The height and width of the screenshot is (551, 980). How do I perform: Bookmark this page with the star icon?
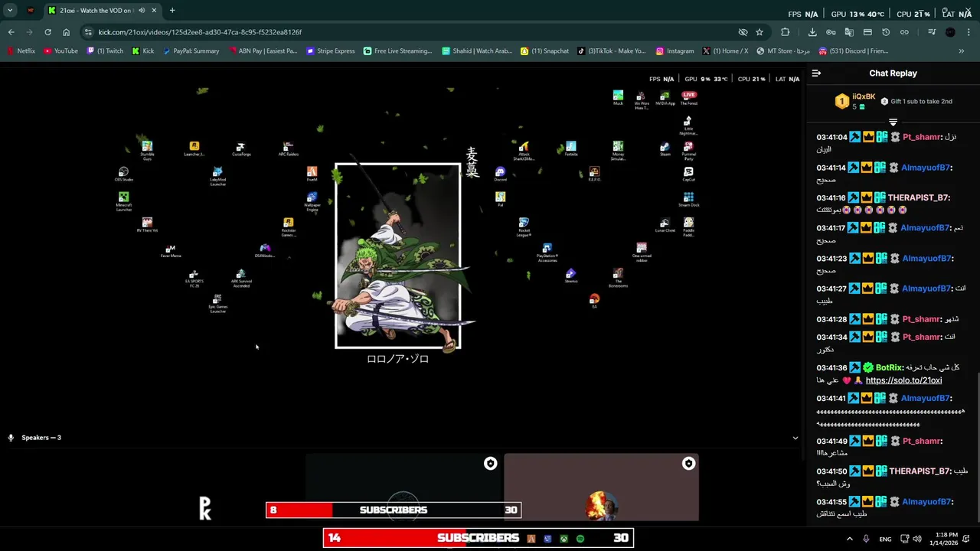tap(759, 32)
